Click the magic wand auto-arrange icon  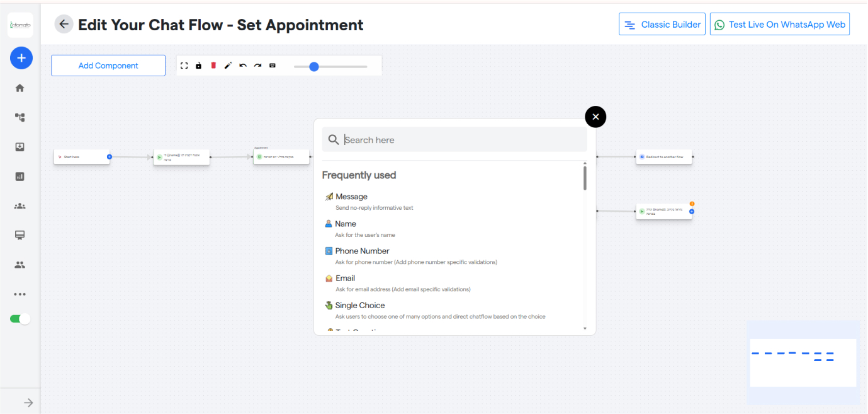228,66
